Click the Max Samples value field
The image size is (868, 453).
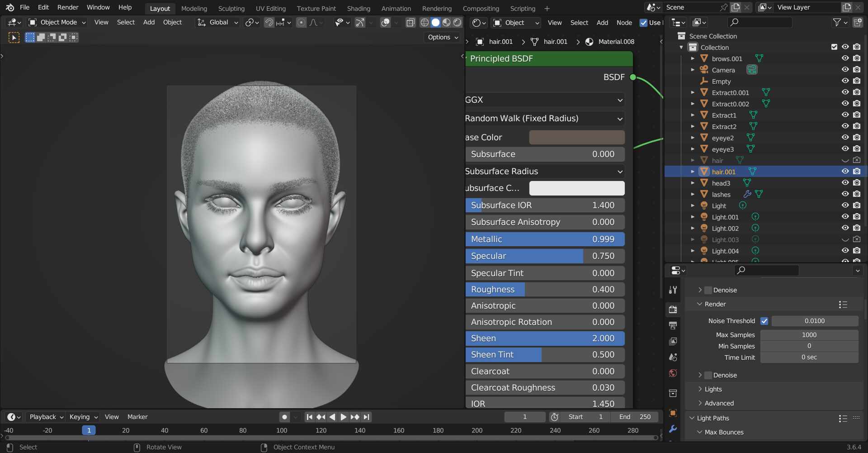[809, 335]
